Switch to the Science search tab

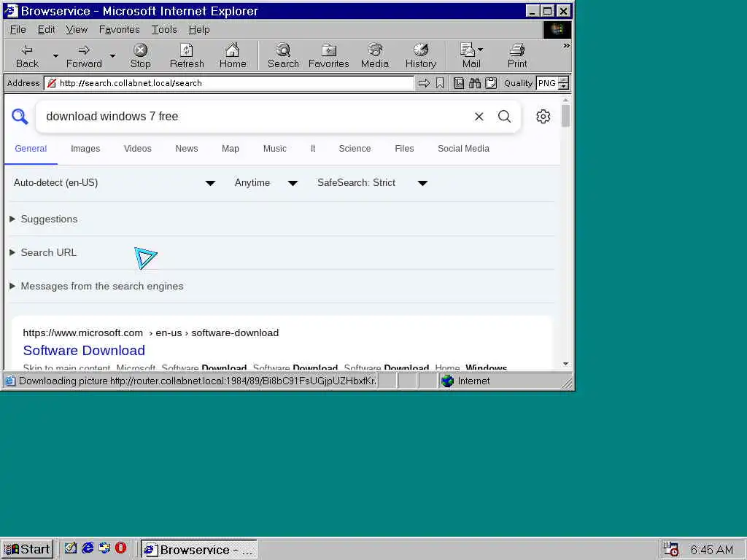pos(355,149)
